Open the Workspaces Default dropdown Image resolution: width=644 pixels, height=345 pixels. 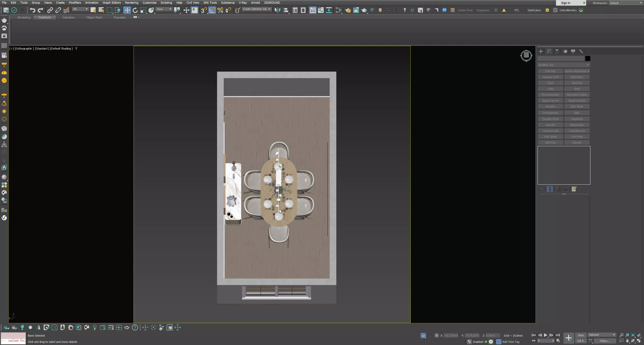(626, 3)
